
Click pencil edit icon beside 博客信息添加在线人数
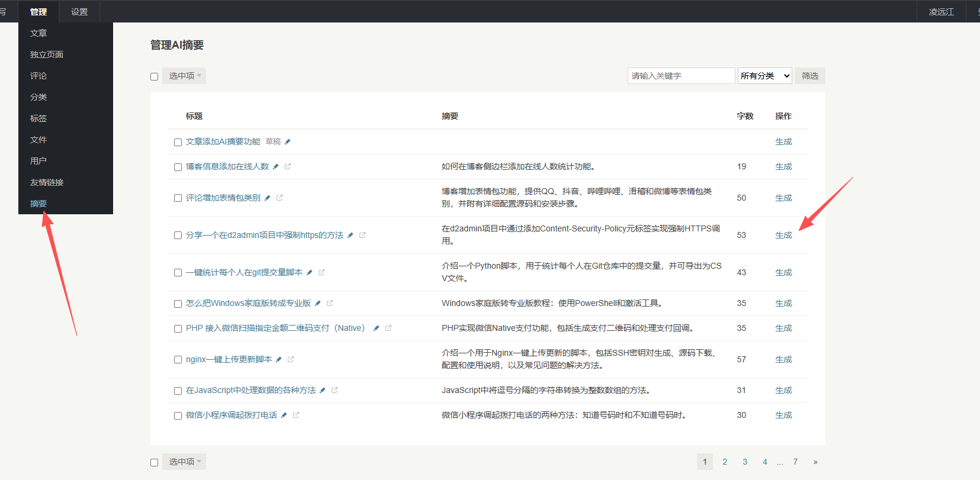click(x=275, y=167)
